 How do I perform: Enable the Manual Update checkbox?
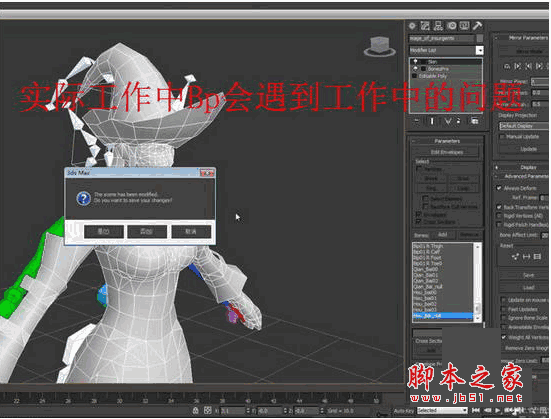502,136
